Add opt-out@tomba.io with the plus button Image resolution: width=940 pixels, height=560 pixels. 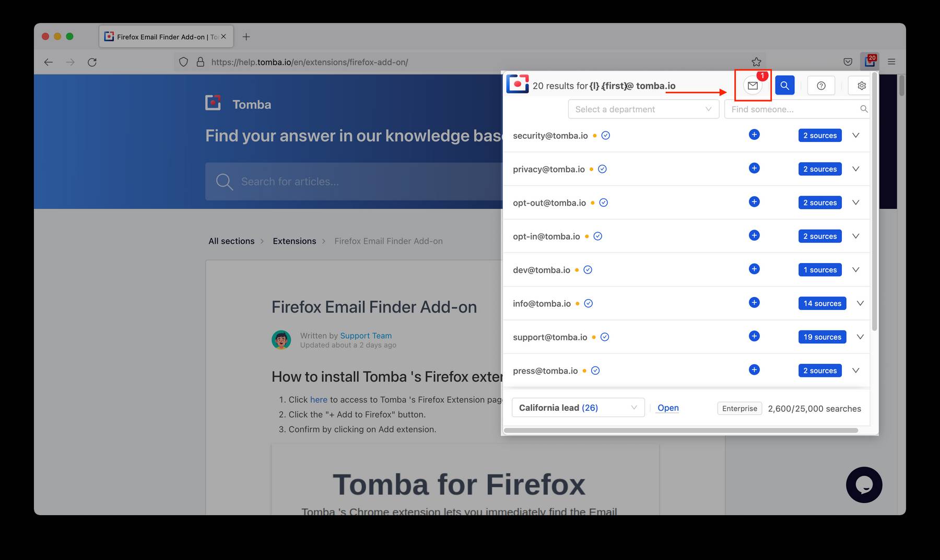coord(754,201)
